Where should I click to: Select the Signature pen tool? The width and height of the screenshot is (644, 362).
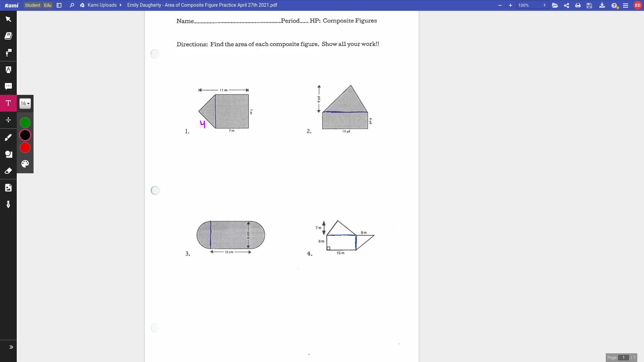8,204
